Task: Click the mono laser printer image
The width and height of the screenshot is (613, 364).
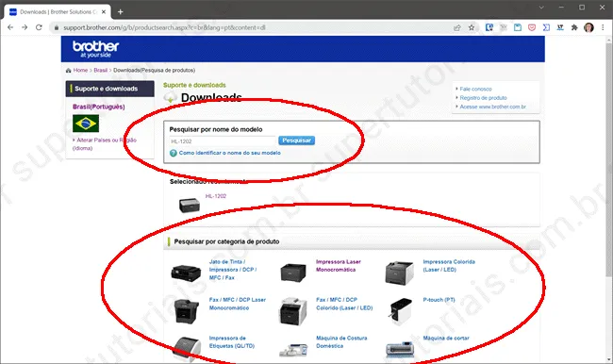Action: point(293,273)
